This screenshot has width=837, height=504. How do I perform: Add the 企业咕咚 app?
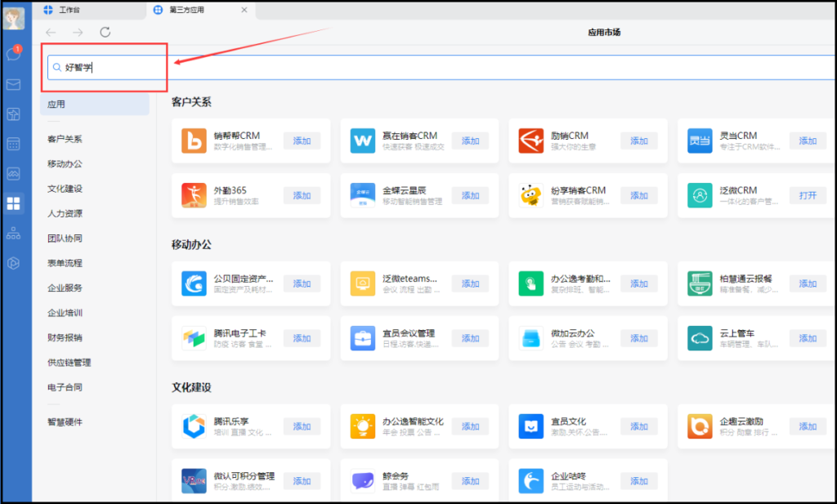coord(639,480)
